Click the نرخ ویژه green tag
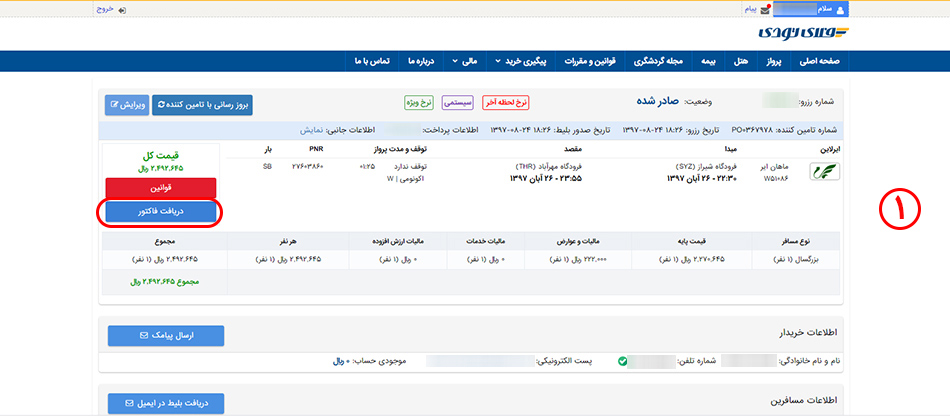 [419, 103]
